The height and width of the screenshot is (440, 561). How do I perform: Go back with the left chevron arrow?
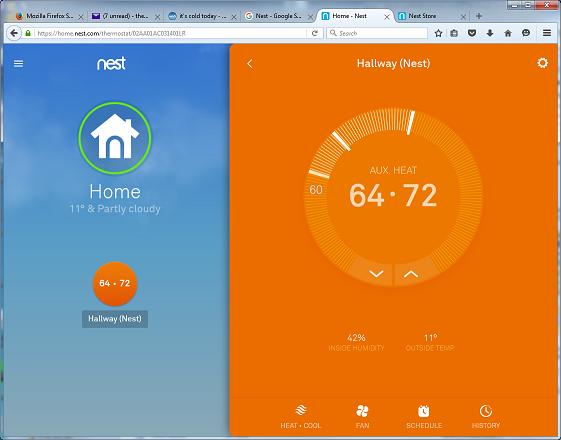[250, 64]
